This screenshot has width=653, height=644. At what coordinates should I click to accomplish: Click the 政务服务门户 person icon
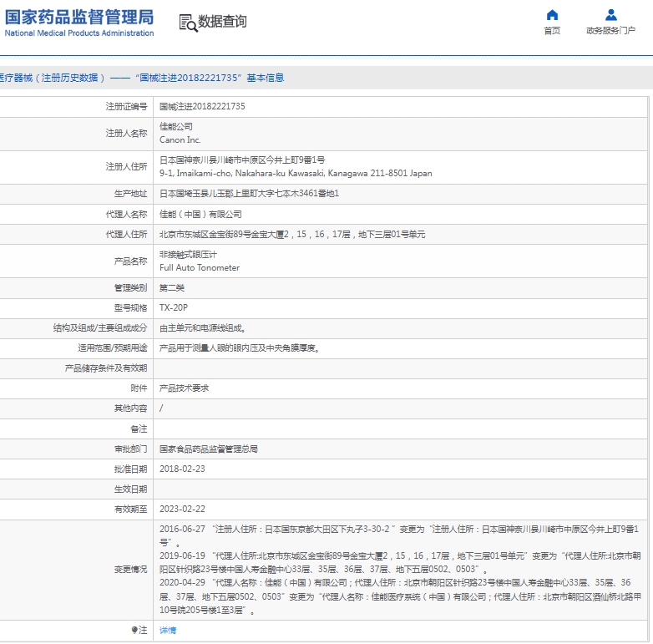point(610,15)
